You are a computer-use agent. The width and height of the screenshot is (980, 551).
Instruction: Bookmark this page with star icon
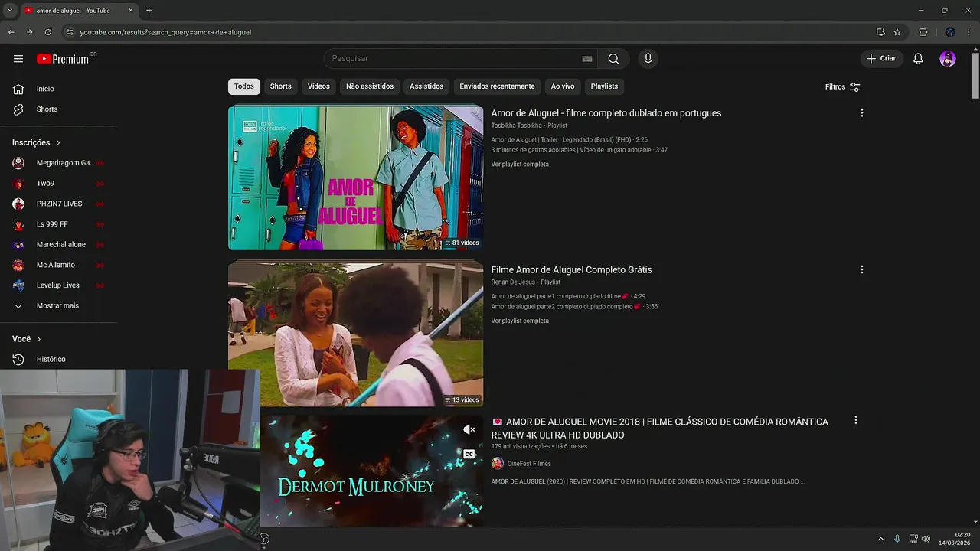(x=897, y=32)
